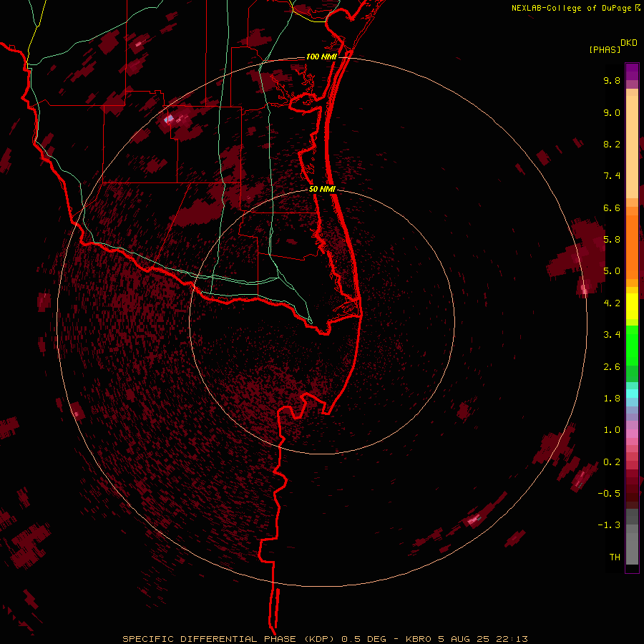Click the 1.8 value on the color scale
This screenshot has height=644, width=644.
(x=612, y=399)
